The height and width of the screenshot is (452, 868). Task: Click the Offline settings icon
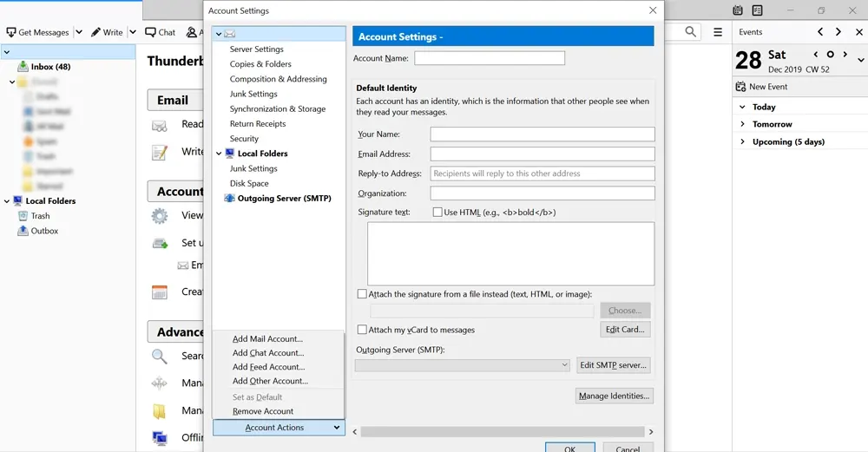point(160,438)
